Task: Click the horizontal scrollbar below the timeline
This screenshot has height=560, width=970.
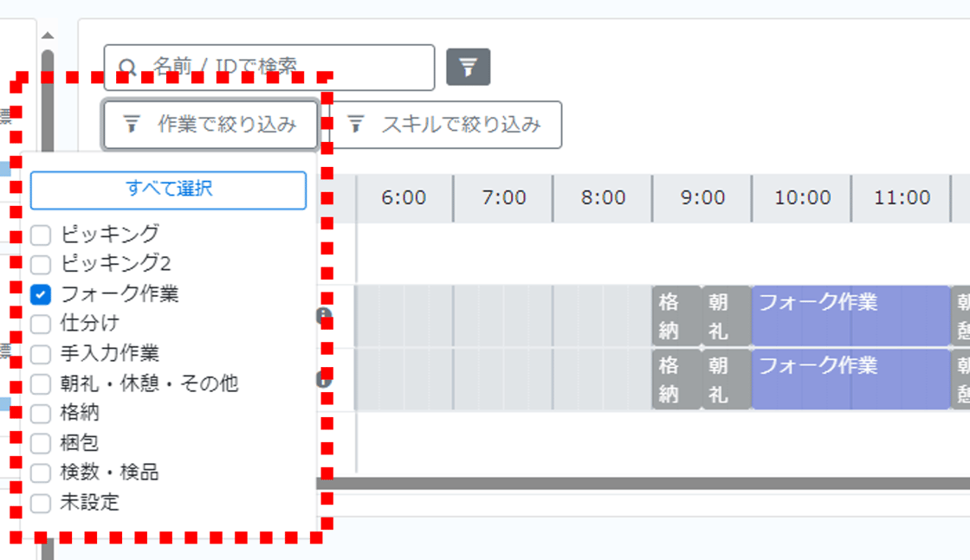Action: [643, 483]
